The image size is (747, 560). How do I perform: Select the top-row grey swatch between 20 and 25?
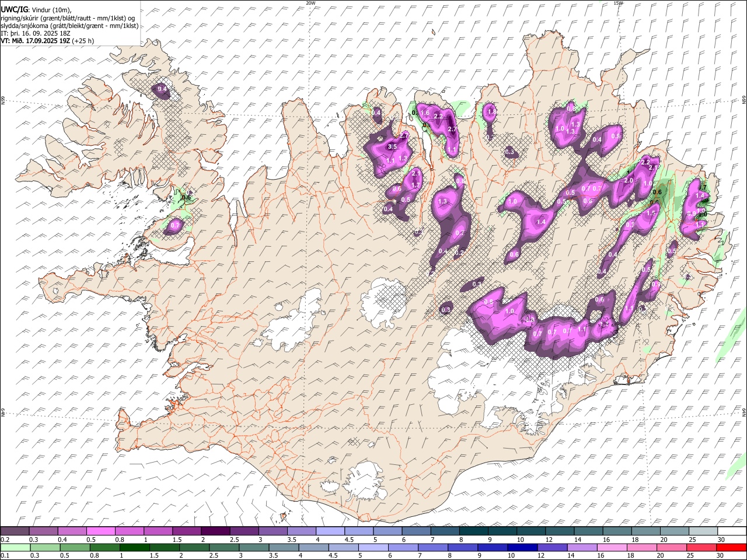click(x=674, y=531)
